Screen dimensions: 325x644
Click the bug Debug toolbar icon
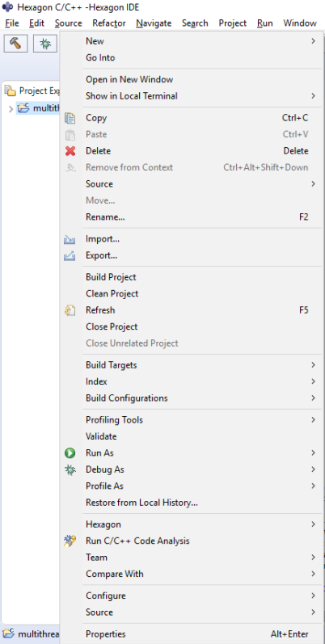pyautogui.click(x=45, y=43)
